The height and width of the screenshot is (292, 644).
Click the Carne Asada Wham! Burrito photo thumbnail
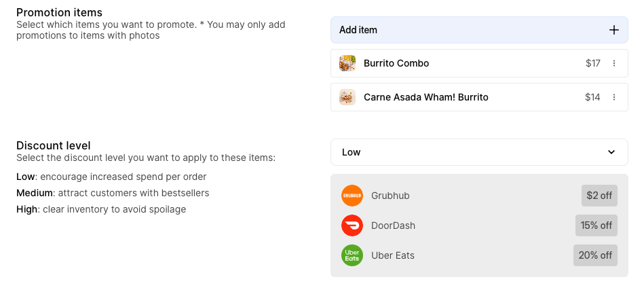point(347,98)
